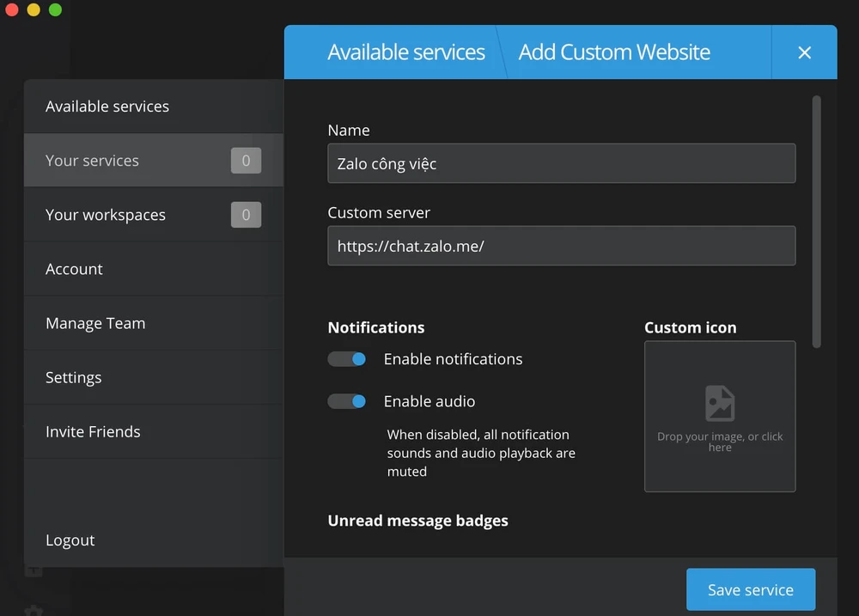Viewport: 859px width, 616px height.
Task: Click the green full-screen window button
Action: point(55,10)
